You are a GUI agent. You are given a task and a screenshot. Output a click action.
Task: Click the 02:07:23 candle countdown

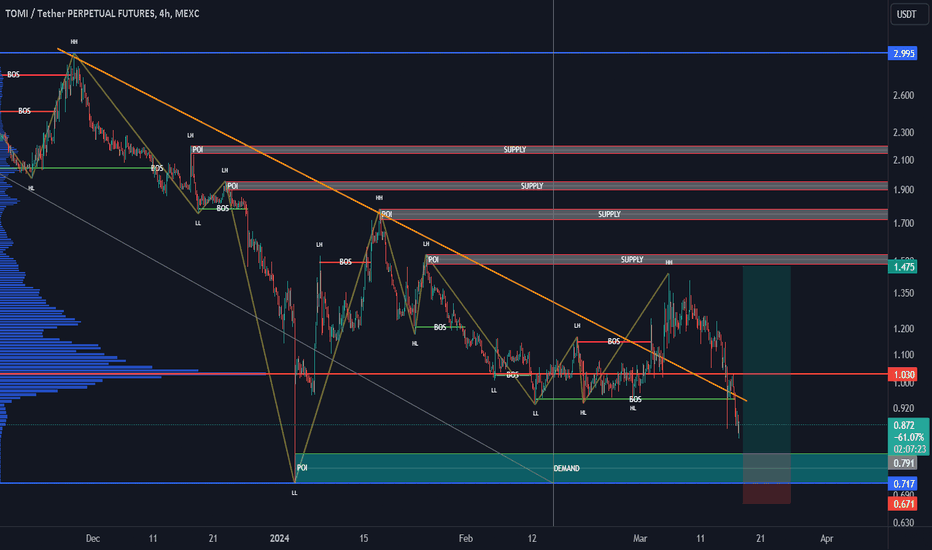909,449
